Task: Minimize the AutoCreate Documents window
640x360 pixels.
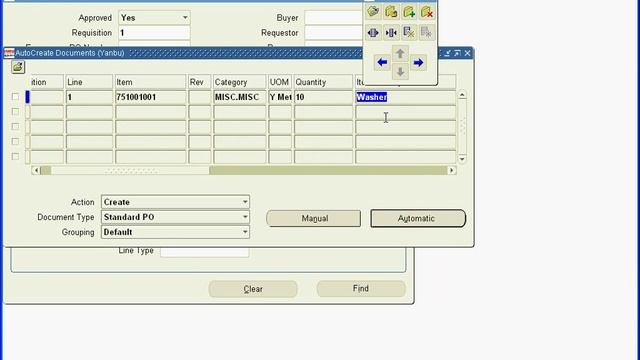Action: (x=447, y=53)
